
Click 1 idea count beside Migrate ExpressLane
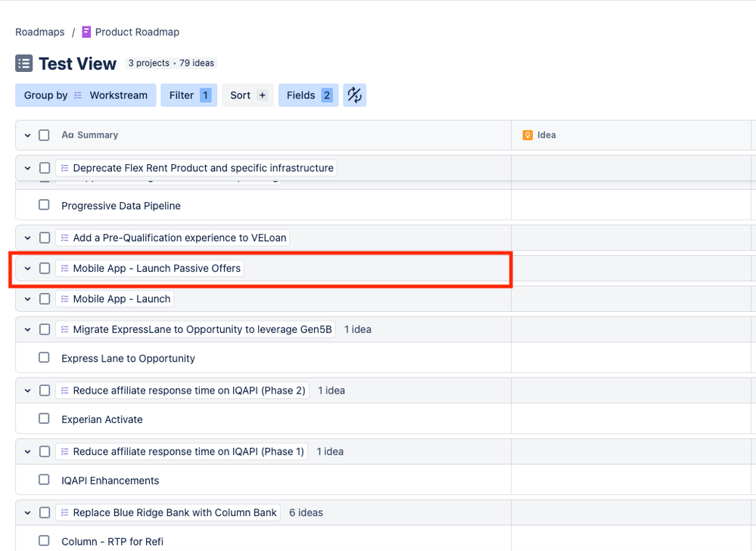pyautogui.click(x=358, y=329)
